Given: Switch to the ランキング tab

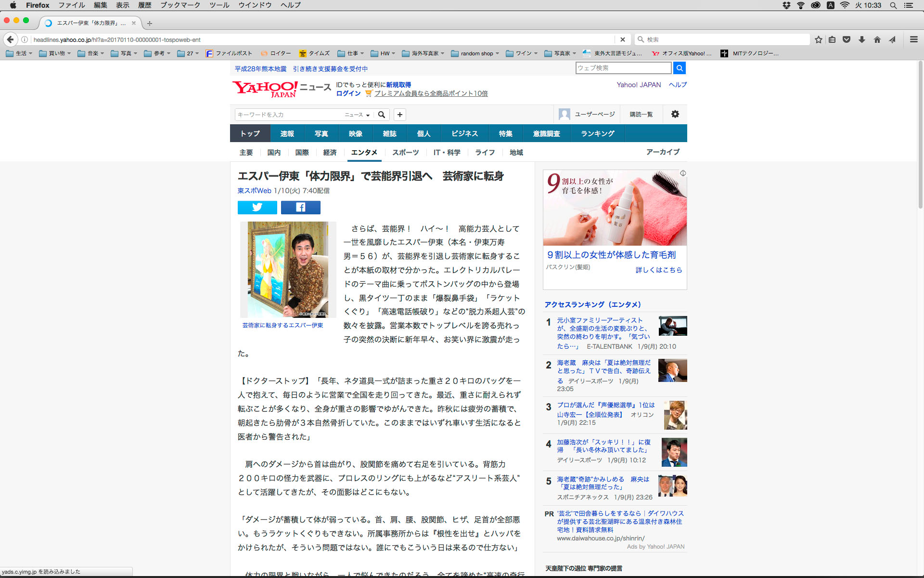Looking at the screenshot, I should click(597, 133).
